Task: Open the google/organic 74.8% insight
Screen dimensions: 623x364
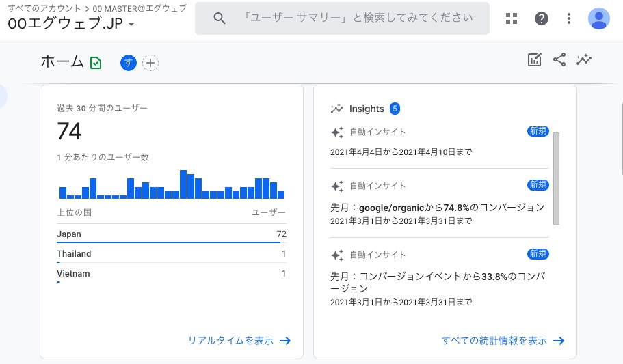Action: coord(438,207)
